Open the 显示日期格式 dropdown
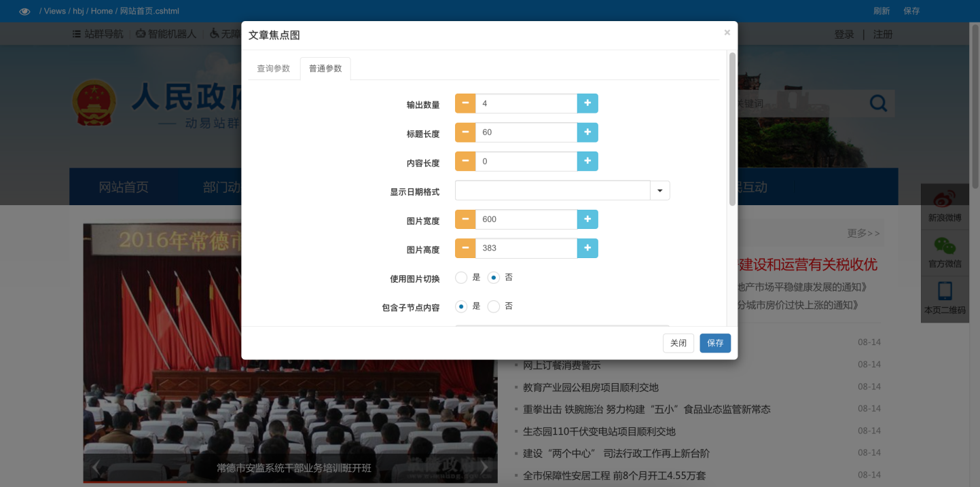Image resolution: width=980 pixels, height=487 pixels. 659,191
